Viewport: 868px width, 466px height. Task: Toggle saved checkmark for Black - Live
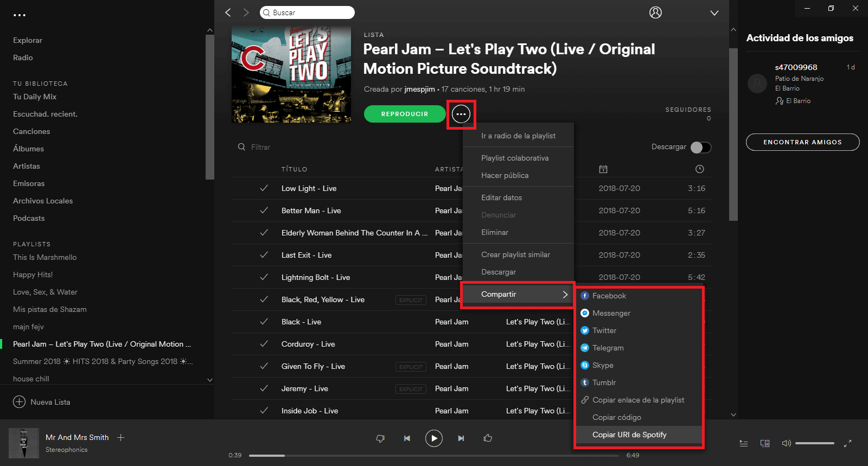(x=264, y=322)
